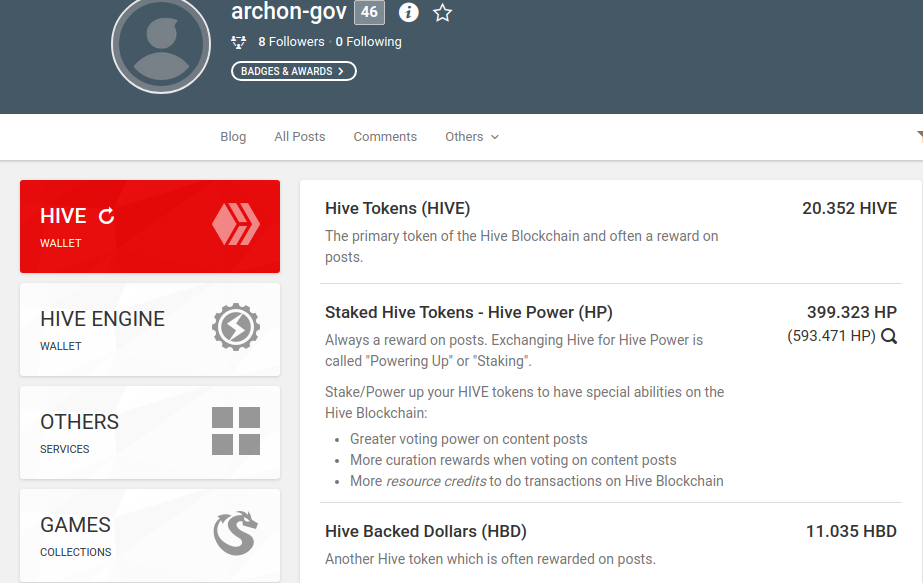Click 'More curation rewards when voting' bullet

[x=513, y=460]
